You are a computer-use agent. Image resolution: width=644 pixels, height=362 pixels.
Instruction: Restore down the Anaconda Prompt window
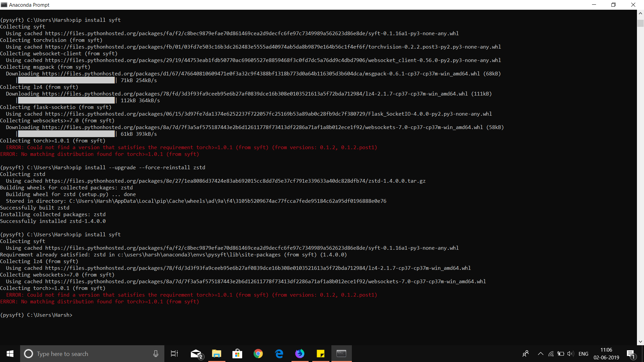(613, 5)
